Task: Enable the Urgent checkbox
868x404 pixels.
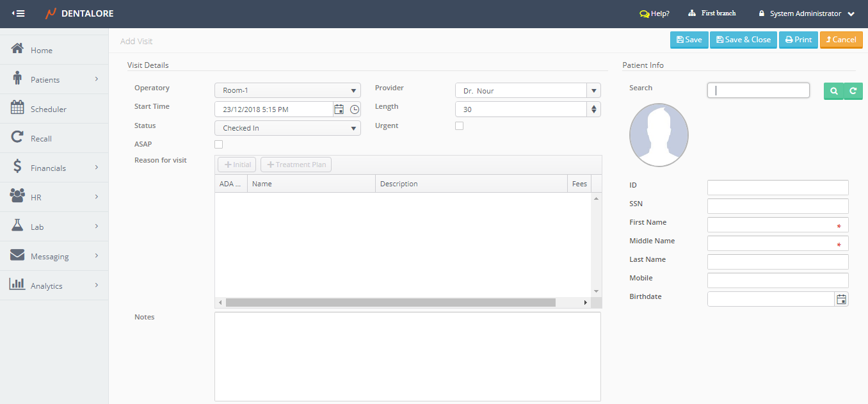Action: point(459,126)
